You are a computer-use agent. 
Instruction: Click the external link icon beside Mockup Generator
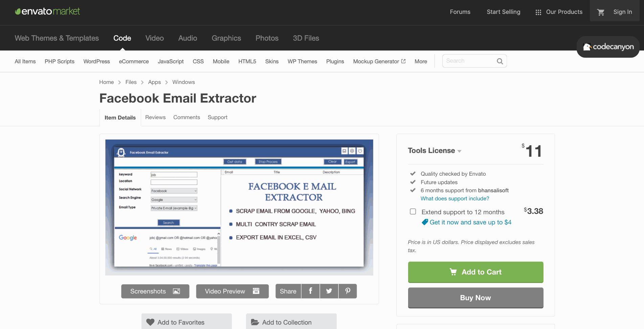click(x=403, y=61)
